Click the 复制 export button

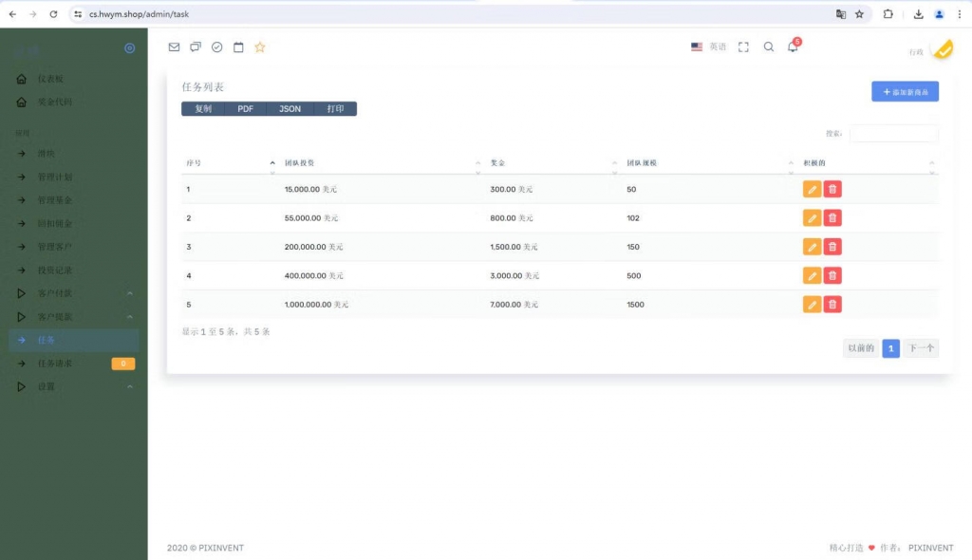pos(203,109)
